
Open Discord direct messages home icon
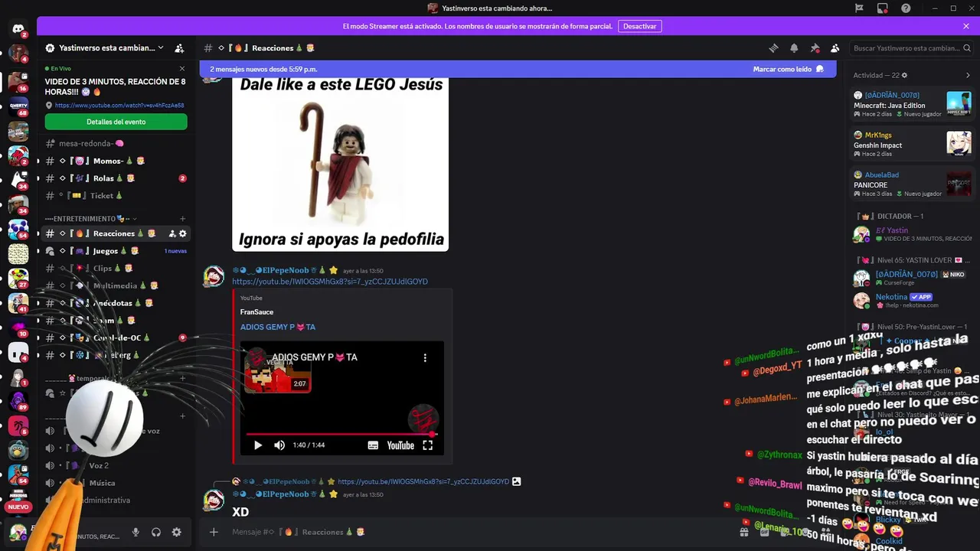[18, 30]
